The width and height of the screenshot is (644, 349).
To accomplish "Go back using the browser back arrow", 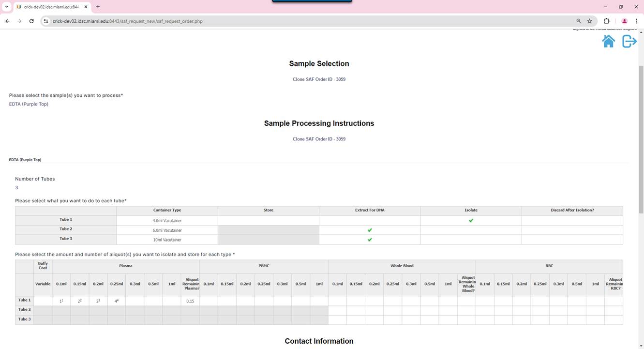I will (x=7, y=21).
